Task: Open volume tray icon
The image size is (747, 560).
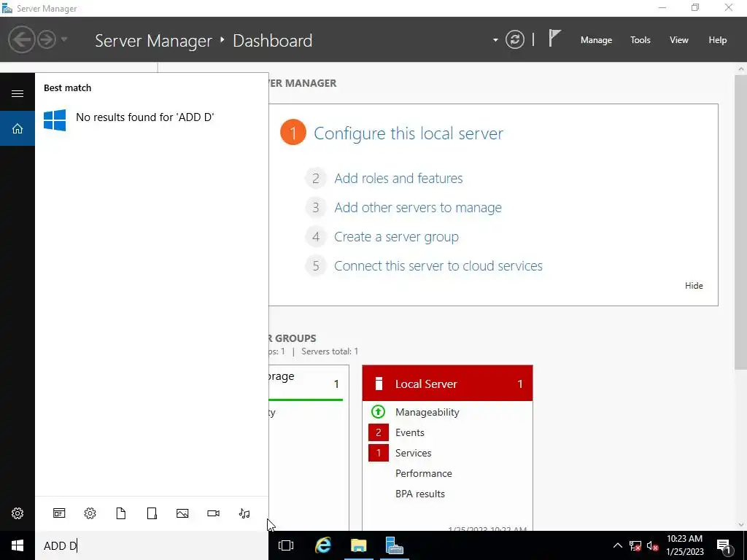Action: pyautogui.click(x=653, y=545)
